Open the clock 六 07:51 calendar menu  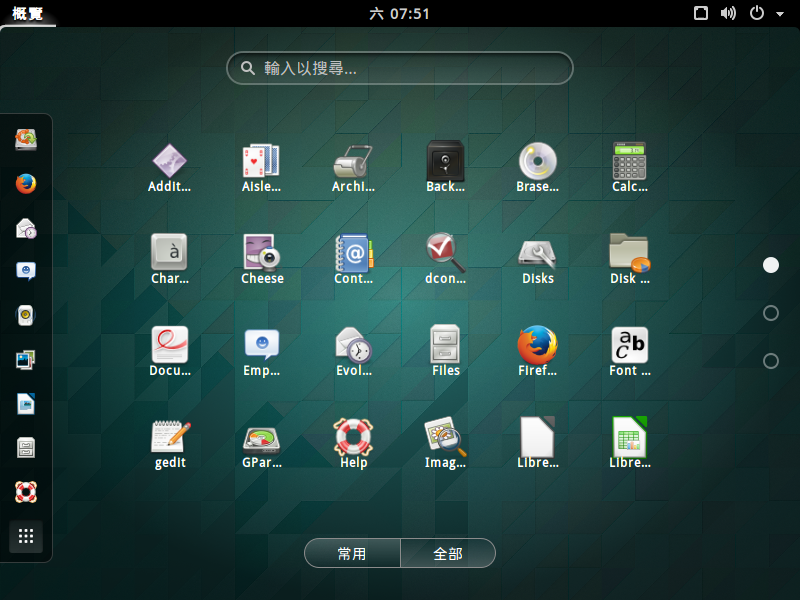tap(399, 13)
